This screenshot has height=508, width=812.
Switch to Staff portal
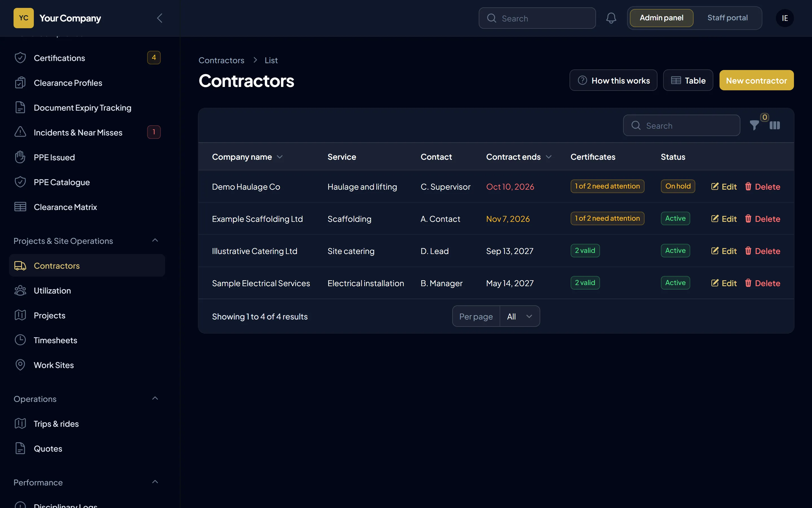point(727,18)
